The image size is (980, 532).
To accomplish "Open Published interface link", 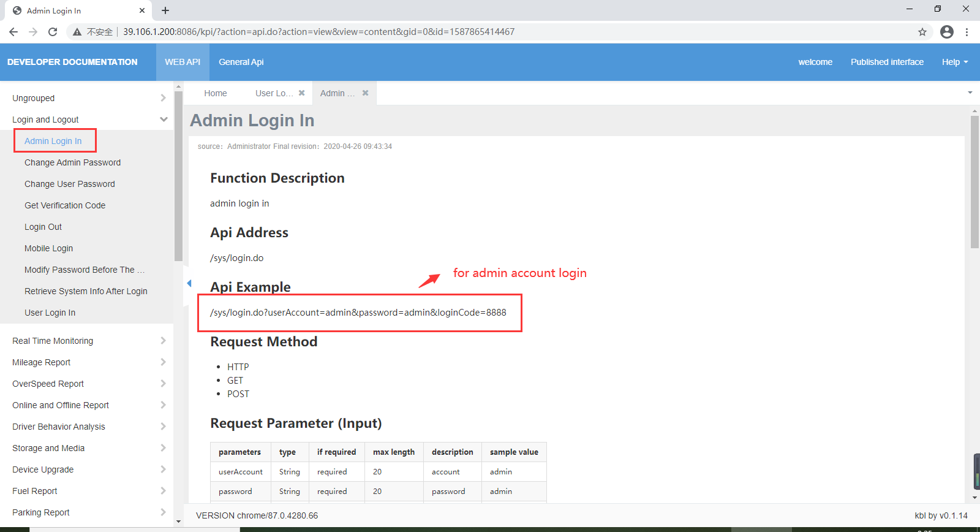I will [887, 62].
